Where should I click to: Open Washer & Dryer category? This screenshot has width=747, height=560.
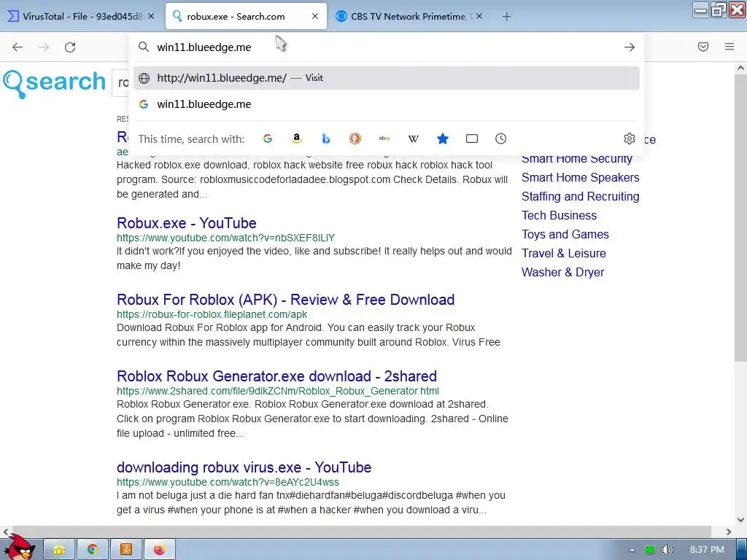click(x=562, y=273)
